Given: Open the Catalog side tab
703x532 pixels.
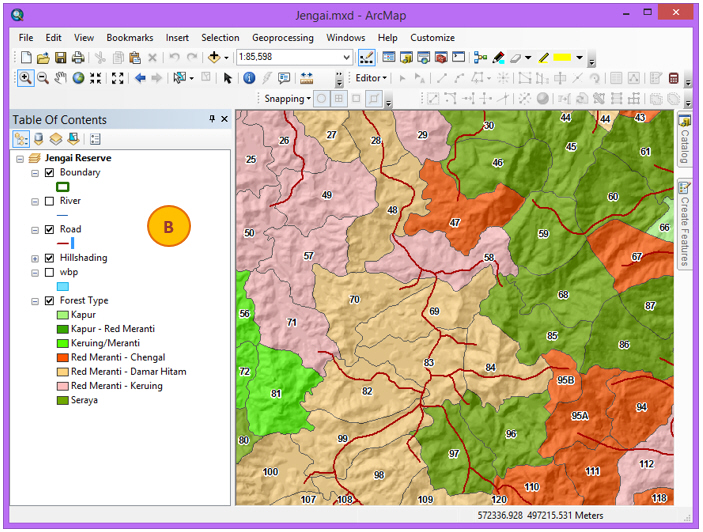Looking at the screenshot, I should (684, 139).
